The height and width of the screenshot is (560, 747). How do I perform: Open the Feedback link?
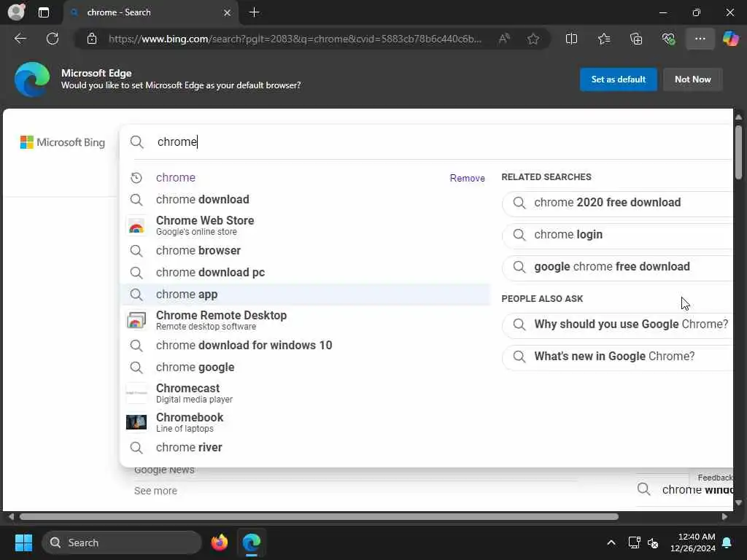(x=714, y=478)
